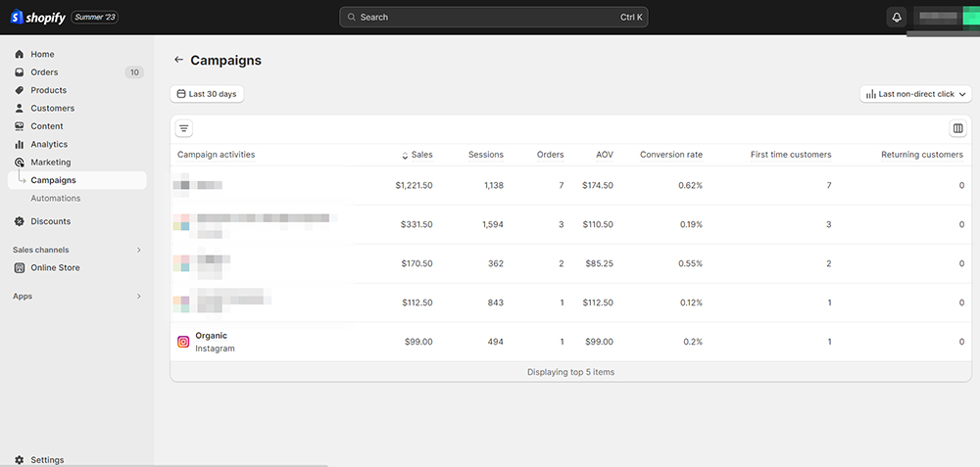Expand the Apps section chevron
980x467 pixels.
click(139, 297)
